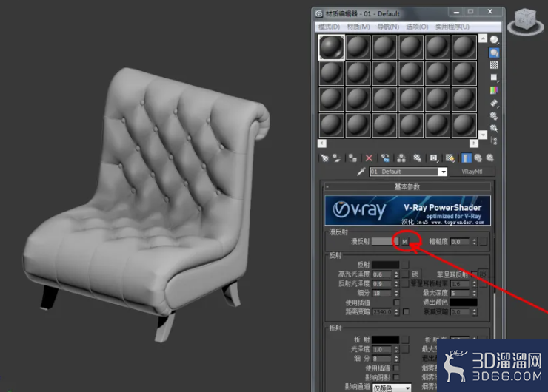
Task: Click the 反射 black color swatch
Action: [x=385, y=265]
